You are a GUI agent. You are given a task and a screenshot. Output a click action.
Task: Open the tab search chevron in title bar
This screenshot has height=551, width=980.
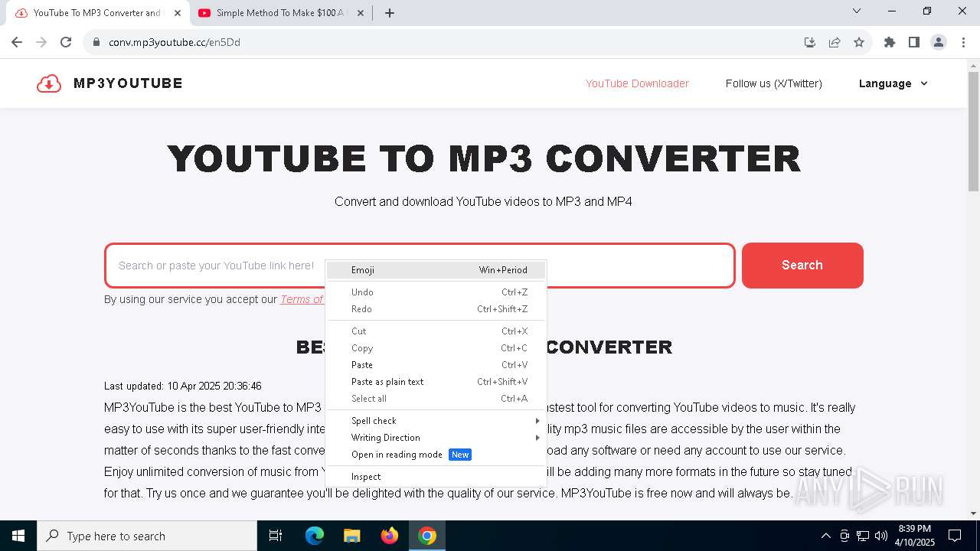point(857,11)
